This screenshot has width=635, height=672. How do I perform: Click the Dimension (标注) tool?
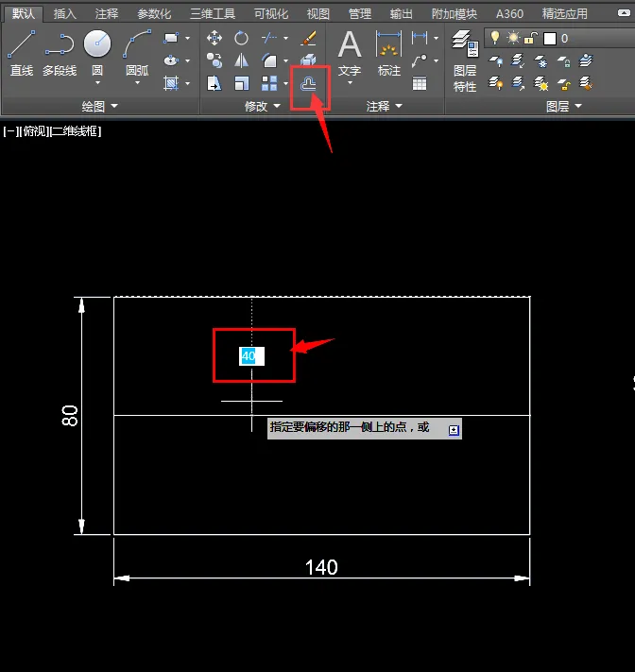pyautogui.click(x=389, y=52)
